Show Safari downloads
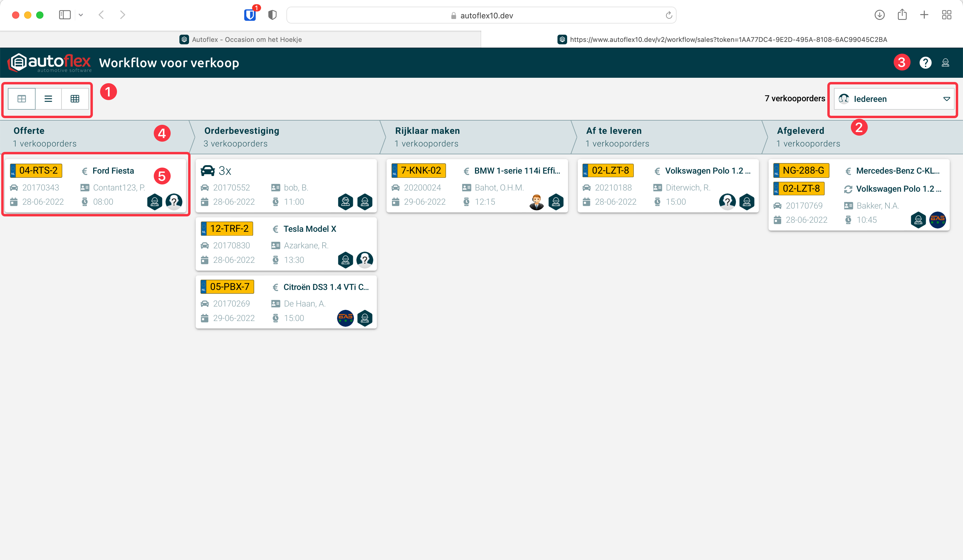This screenshot has height=560, width=963. [879, 15]
